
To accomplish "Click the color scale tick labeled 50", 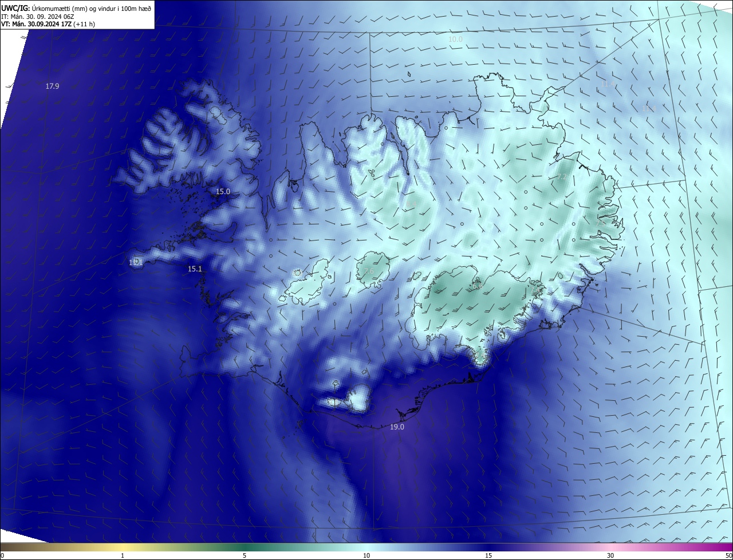I will (x=728, y=555).
